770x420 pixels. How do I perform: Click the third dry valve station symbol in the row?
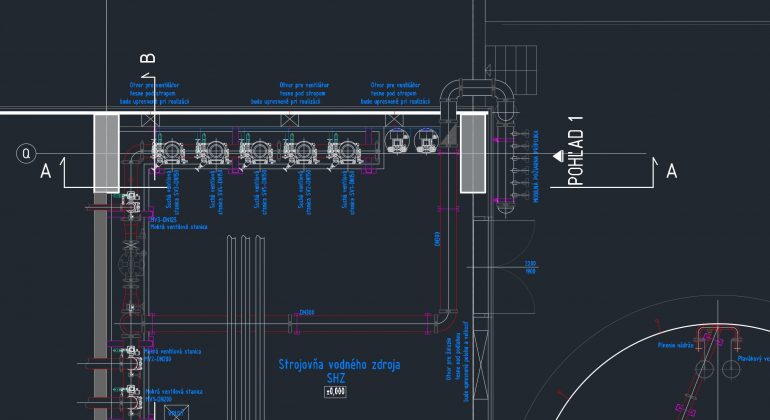point(254,153)
